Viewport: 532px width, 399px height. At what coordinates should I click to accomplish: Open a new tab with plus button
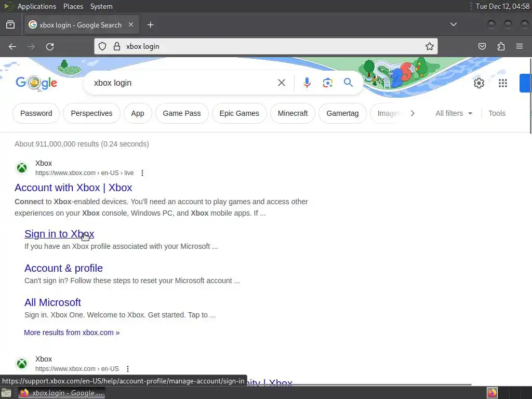(151, 25)
